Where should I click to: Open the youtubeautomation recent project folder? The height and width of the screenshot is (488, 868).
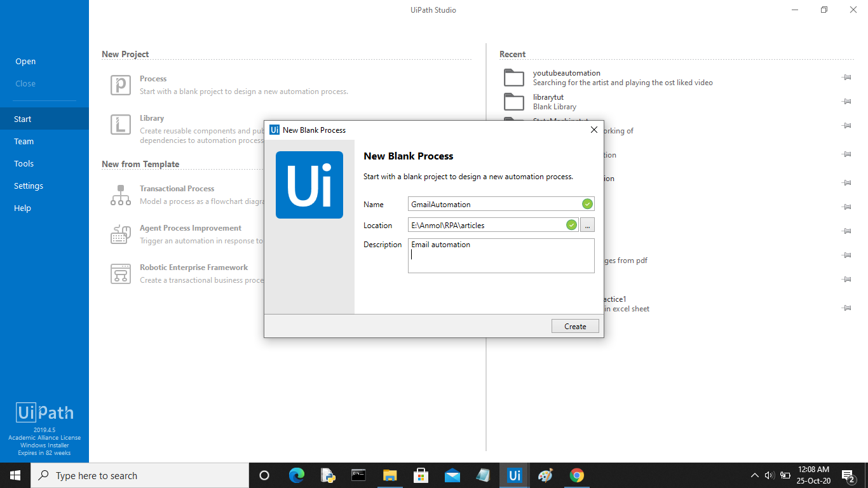513,78
